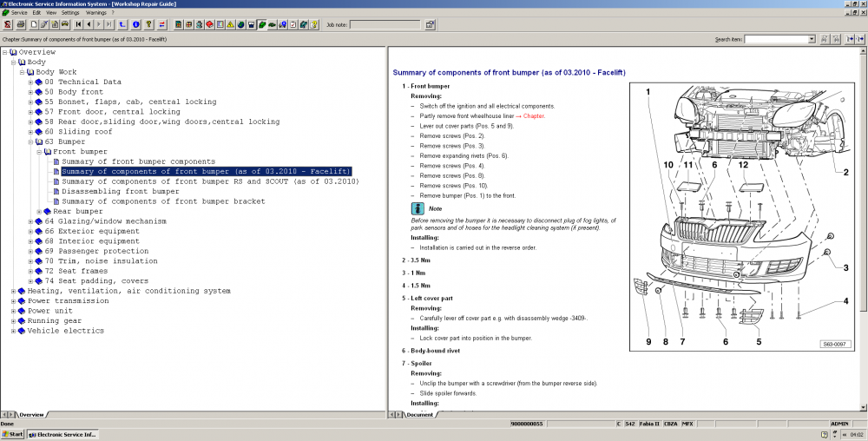
Task: Click the checklist clipboard icon in toolbar
Action: tap(293, 24)
